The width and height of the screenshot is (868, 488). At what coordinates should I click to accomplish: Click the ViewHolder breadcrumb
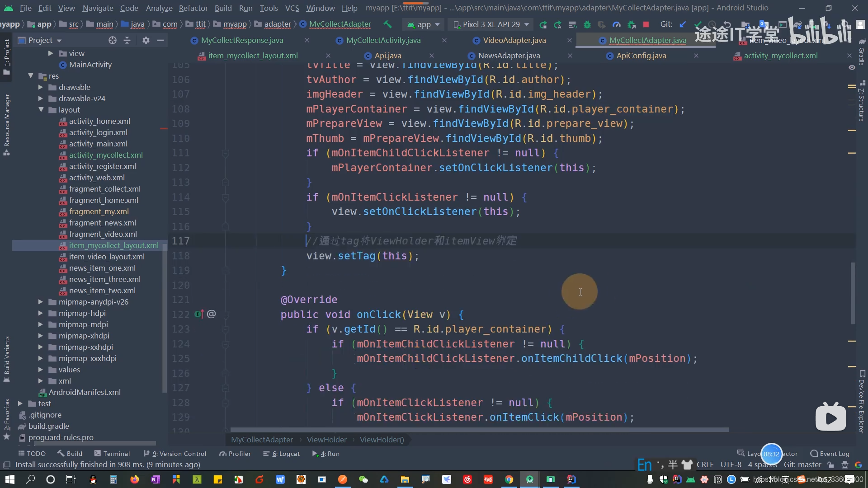(326, 440)
